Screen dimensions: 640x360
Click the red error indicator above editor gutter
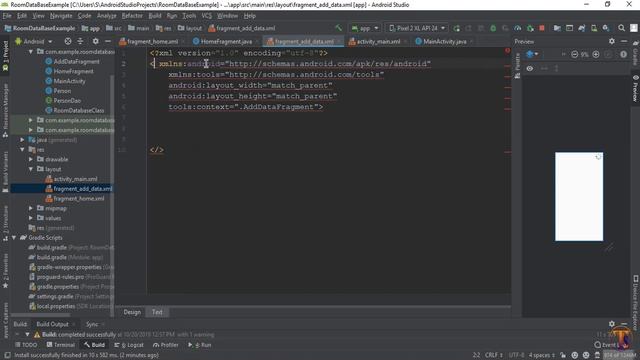507,51
